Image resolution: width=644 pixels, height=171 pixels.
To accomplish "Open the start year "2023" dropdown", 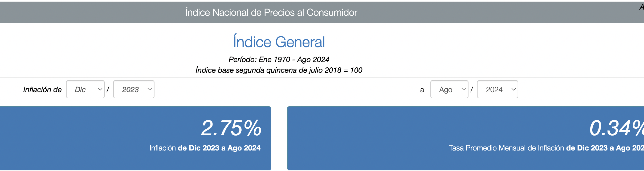I will pyautogui.click(x=134, y=89).
